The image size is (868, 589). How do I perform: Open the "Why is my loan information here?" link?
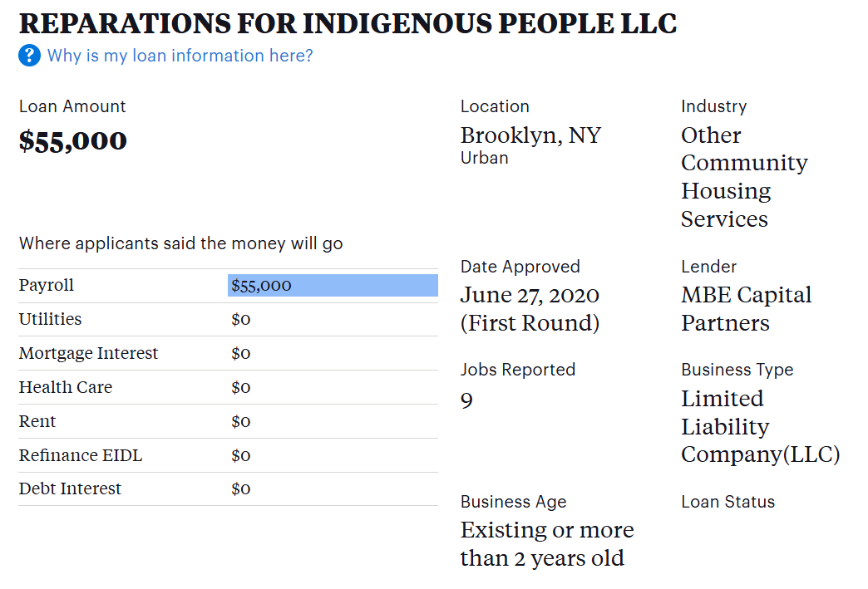coord(180,56)
